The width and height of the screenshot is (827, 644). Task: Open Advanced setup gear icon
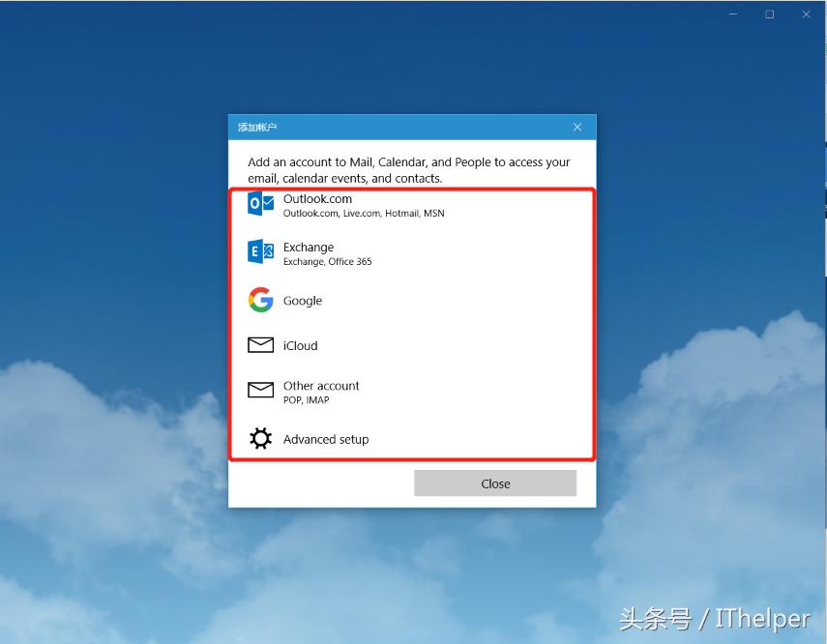click(x=261, y=439)
